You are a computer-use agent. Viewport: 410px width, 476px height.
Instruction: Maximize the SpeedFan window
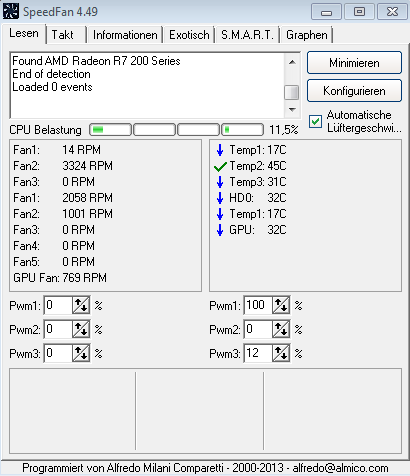[x=359, y=12]
